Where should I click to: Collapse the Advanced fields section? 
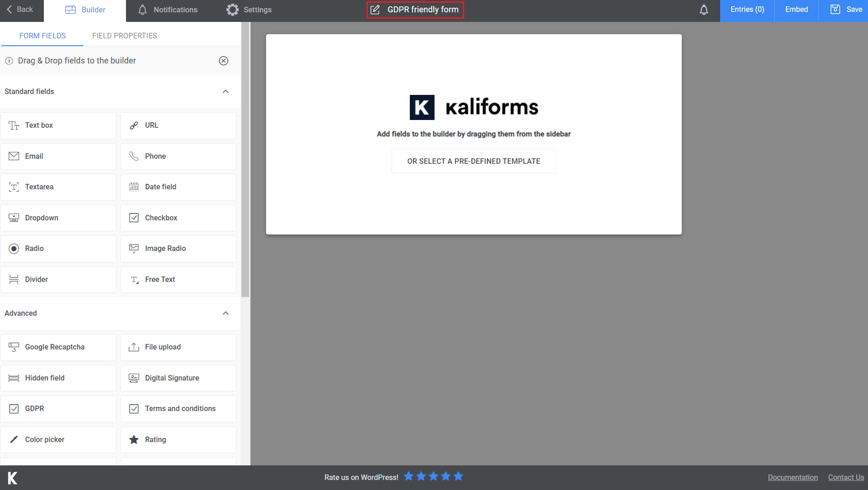225,313
